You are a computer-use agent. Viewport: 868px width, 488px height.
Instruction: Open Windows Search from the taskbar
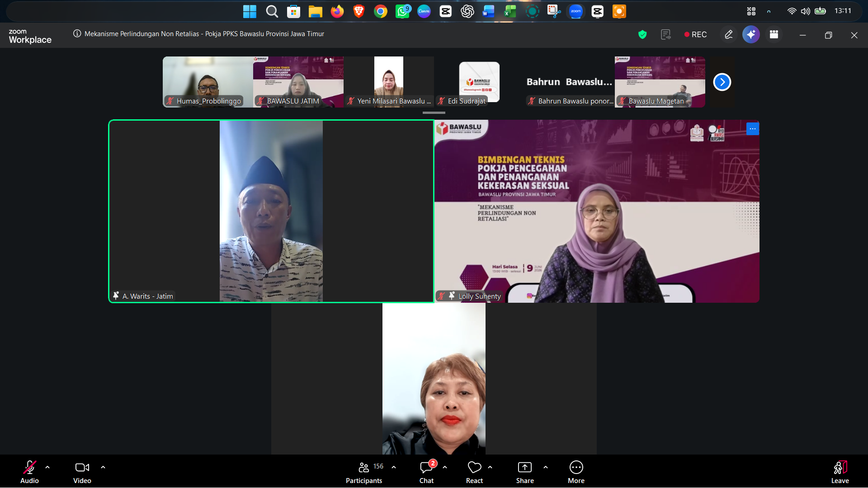coord(272,11)
